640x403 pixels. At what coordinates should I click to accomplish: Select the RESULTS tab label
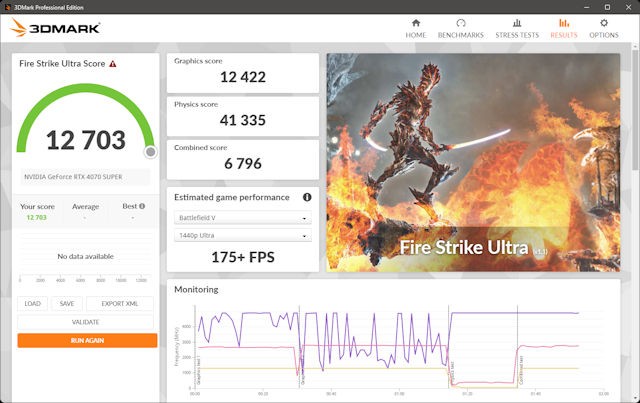click(564, 35)
